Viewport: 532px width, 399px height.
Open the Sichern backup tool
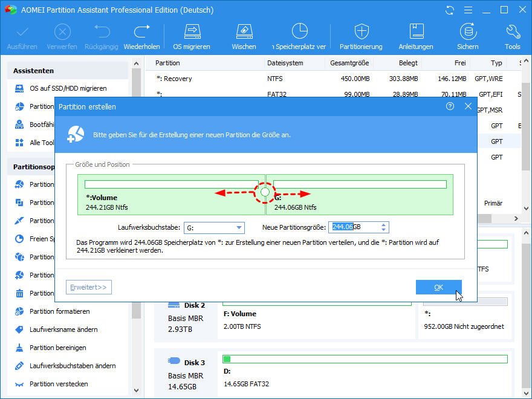(x=468, y=37)
